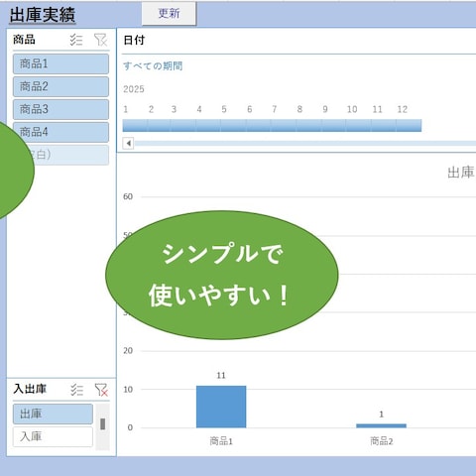
Task: Click timeline scroll left arrow
Action: (128, 144)
